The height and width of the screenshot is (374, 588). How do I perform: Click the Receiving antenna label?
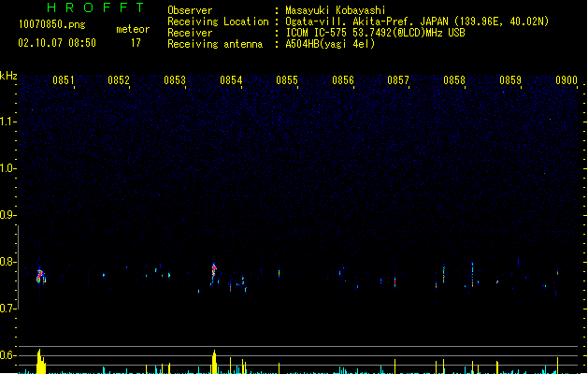point(215,44)
